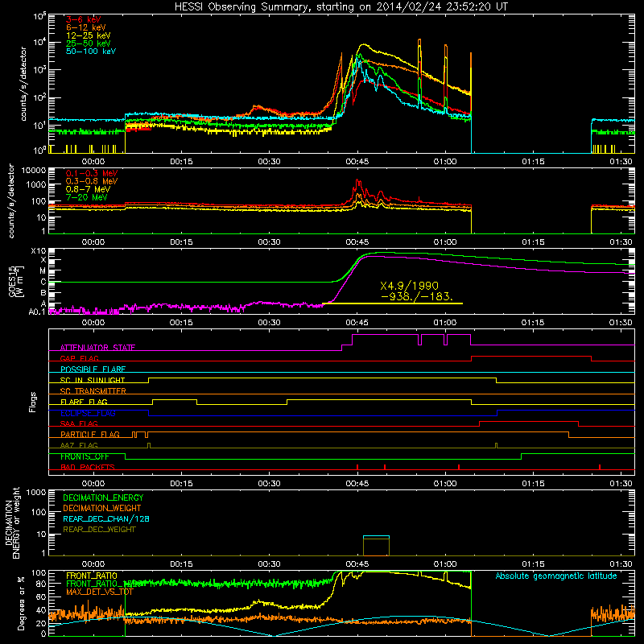Select the BAD_PACKETS flag label
The image size is (644, 644).
coord(88,467)
